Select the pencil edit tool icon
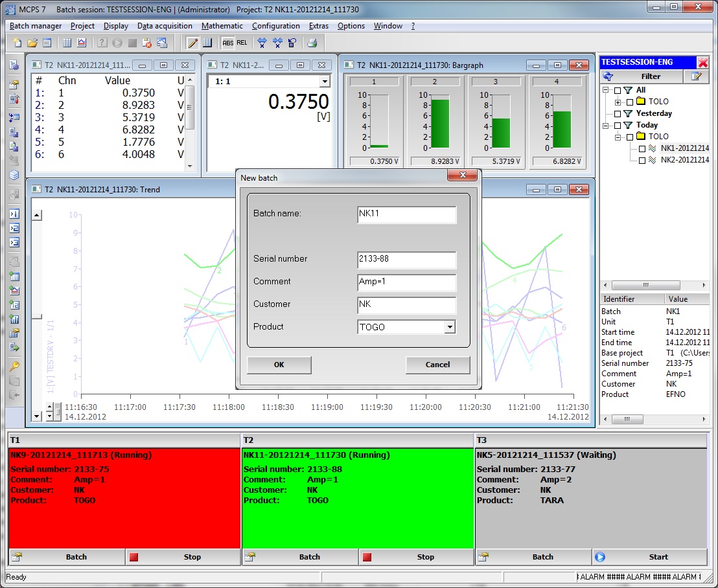Image resolution: width=718 pixels, height=588 pixels. click(x=192, y=43)
